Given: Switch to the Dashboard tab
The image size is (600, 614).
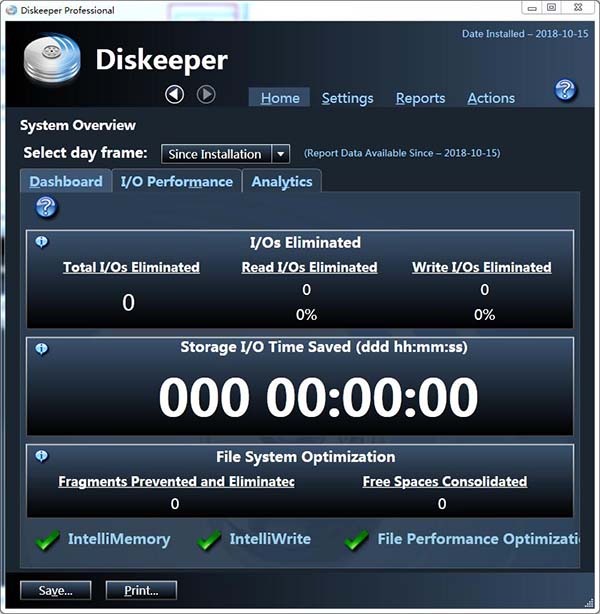Looking at the screenshot, I should pyautogui.click(x=66, y=181).
